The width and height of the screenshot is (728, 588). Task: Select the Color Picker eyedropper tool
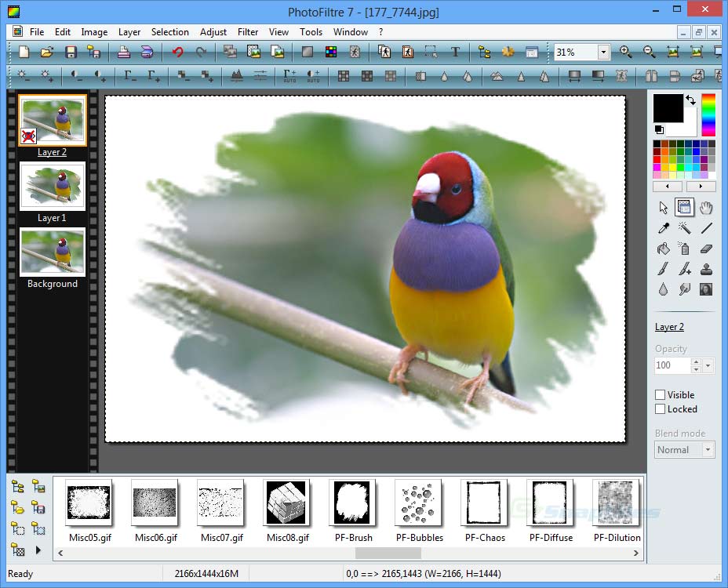point(663,227)
